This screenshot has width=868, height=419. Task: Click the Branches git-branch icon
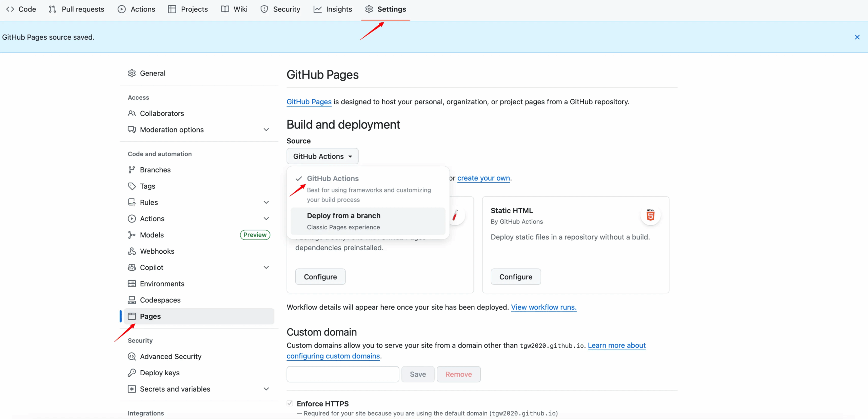[x=132, y=170]
